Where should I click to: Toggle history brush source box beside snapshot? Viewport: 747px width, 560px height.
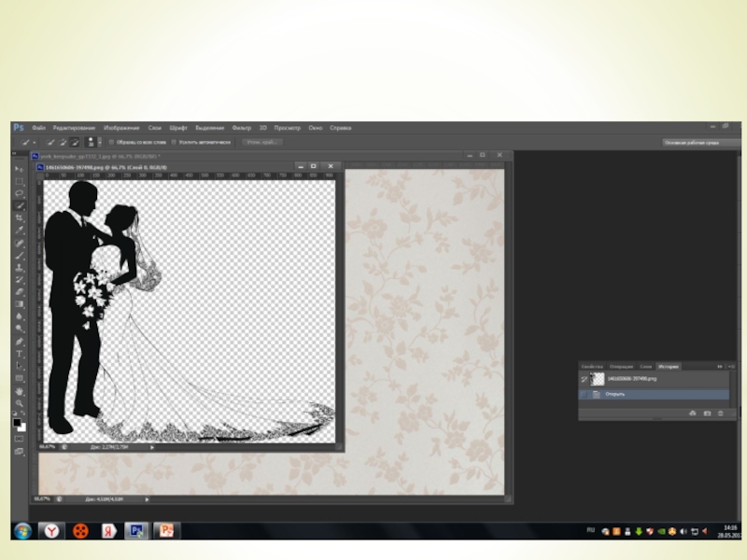pyautogui.click(x=585, y=380)
